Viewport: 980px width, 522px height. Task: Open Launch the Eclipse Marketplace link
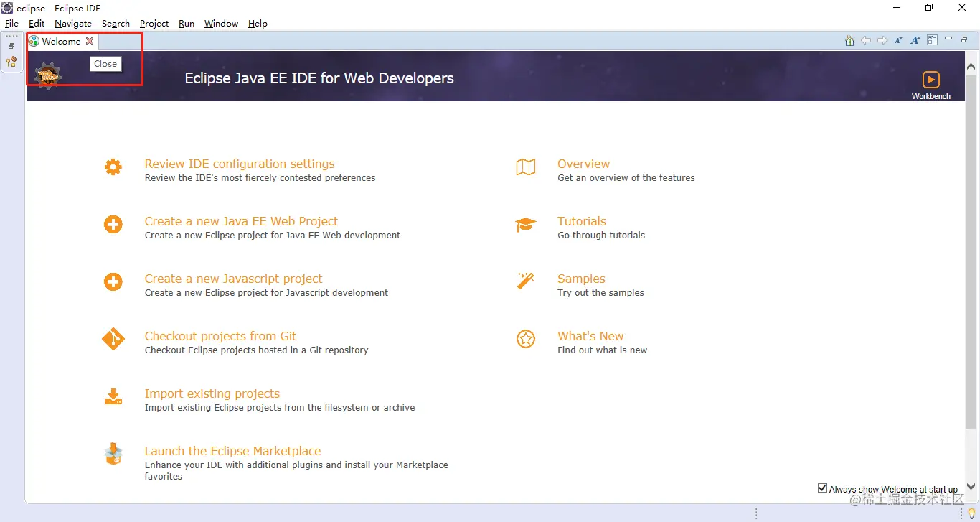click(232, 451)
